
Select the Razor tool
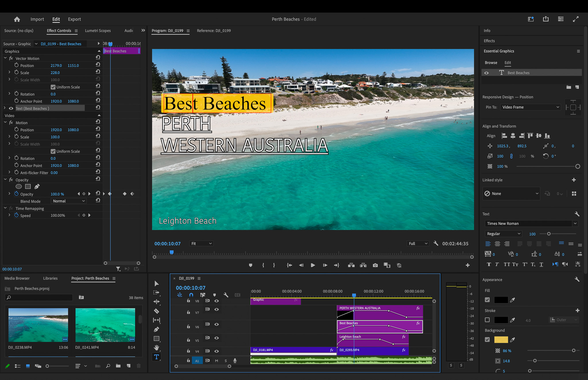[156, 311]
